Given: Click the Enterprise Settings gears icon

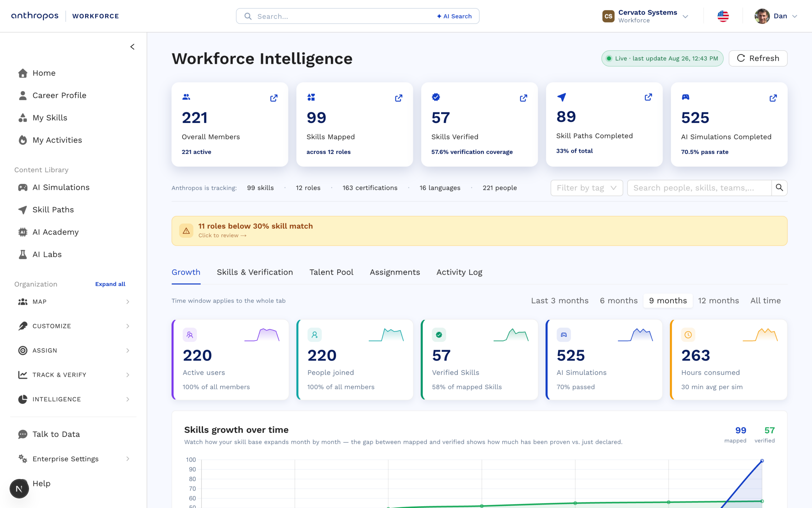Looking at the screenshot, I should click(x=23, y=458).
